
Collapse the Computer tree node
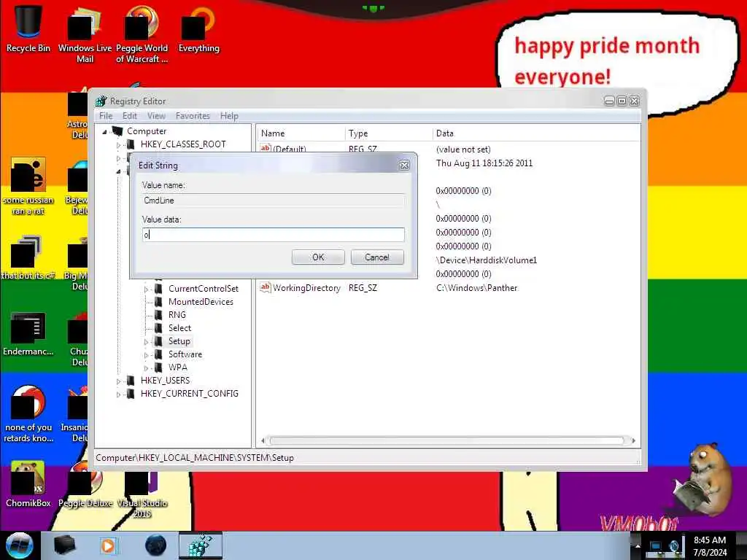pyautogui.click(x=104, y=131)
